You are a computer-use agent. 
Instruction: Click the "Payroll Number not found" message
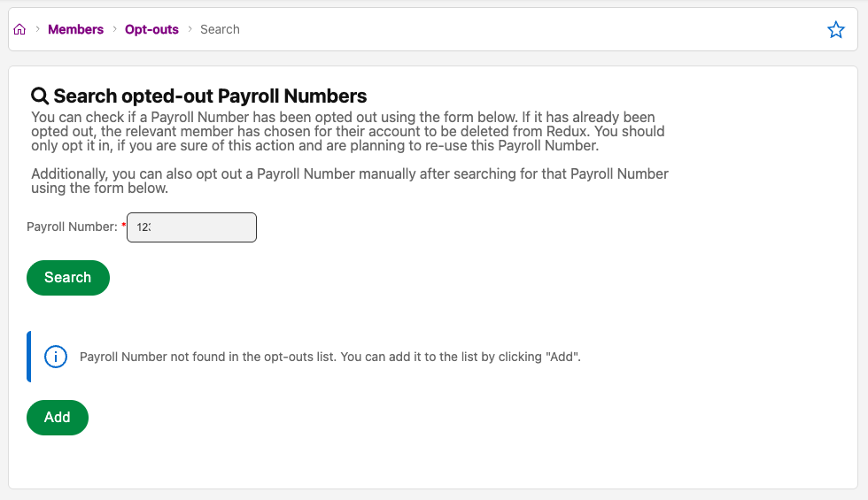pyautogui.click(x=329, y=358)
